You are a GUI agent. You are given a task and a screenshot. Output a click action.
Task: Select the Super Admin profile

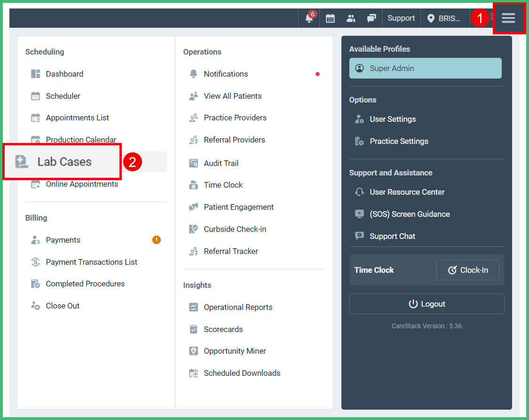click(x=425, y=68)
